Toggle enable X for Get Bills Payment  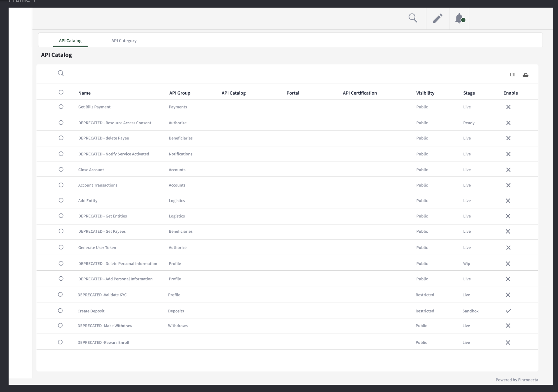pyautogui.click(x=508, y=107)
